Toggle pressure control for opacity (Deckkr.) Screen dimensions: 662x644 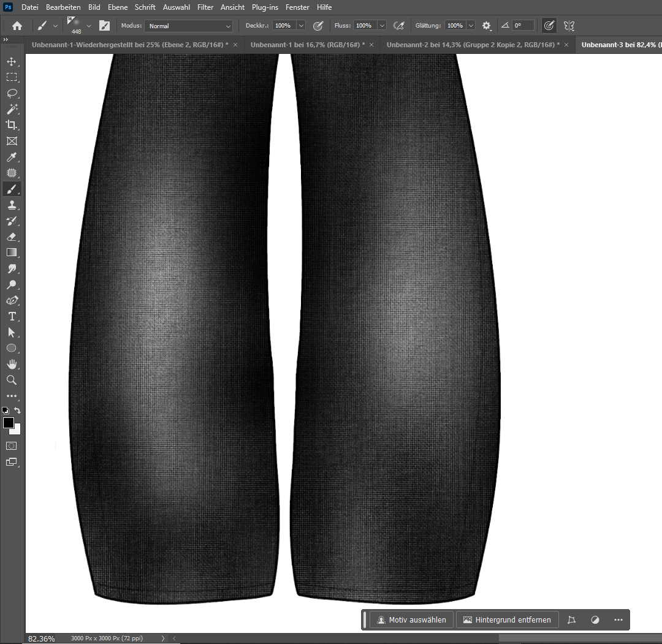(x=318, y=26)
